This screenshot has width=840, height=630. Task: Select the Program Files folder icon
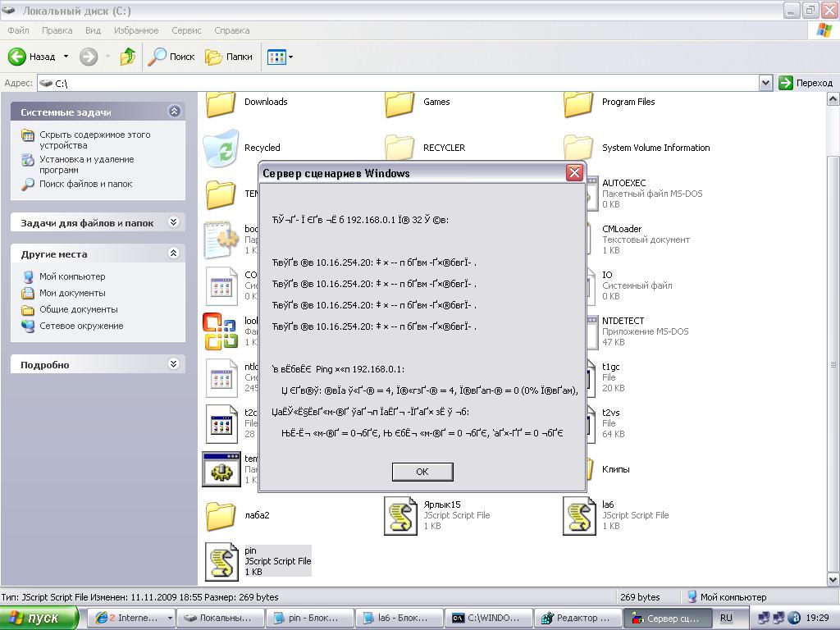pyautogui.click(x=579, y=103)
